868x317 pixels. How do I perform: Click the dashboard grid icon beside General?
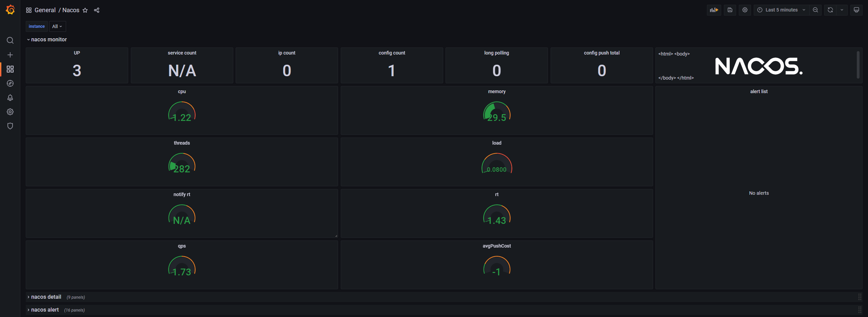29,10
